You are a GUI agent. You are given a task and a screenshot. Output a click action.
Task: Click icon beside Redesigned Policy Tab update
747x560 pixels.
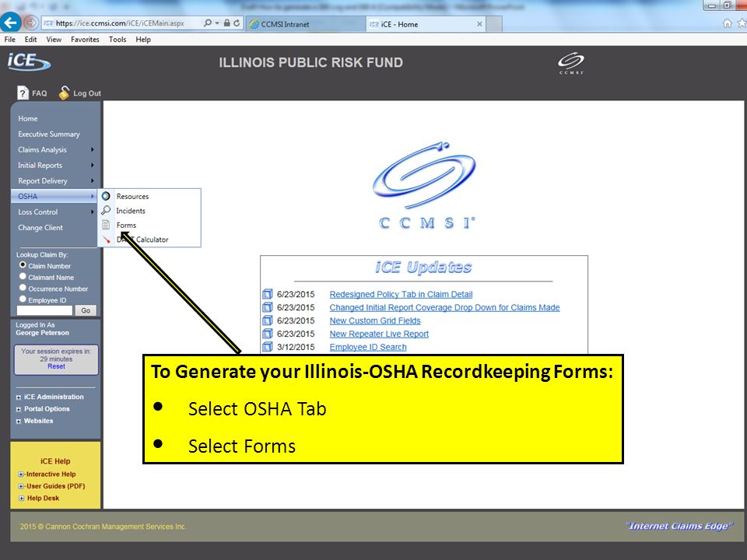tap(268, 294)
